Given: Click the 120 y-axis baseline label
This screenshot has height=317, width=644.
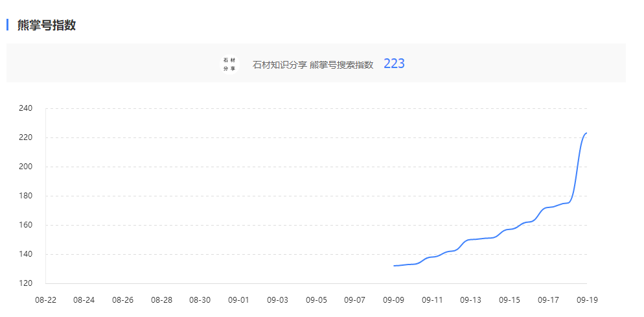Looking at the screenshot, I should pos(25,283).
